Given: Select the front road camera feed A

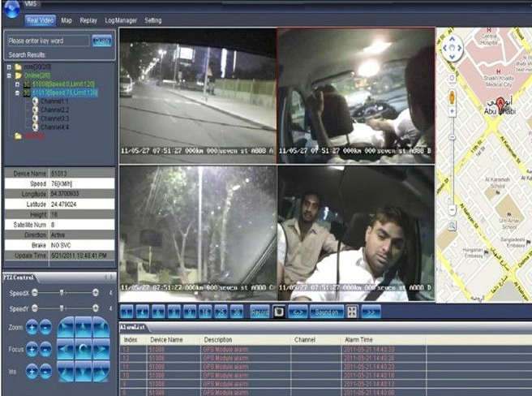Looking at the screenshot, I should click(x=198, y=96).
